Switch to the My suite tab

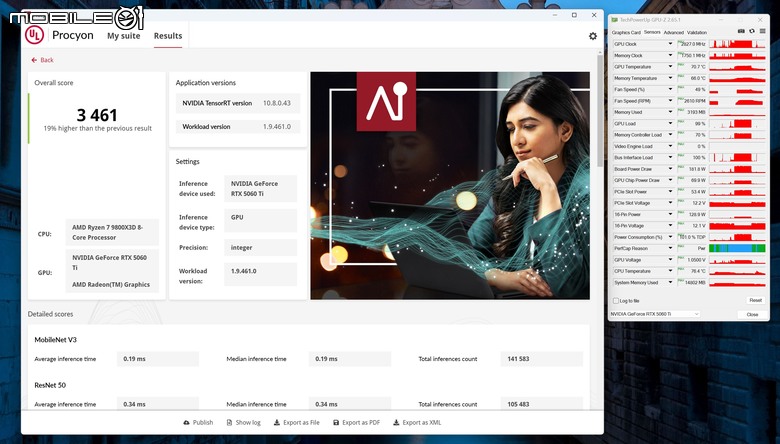pyautogui.click(x=123, y=36)
